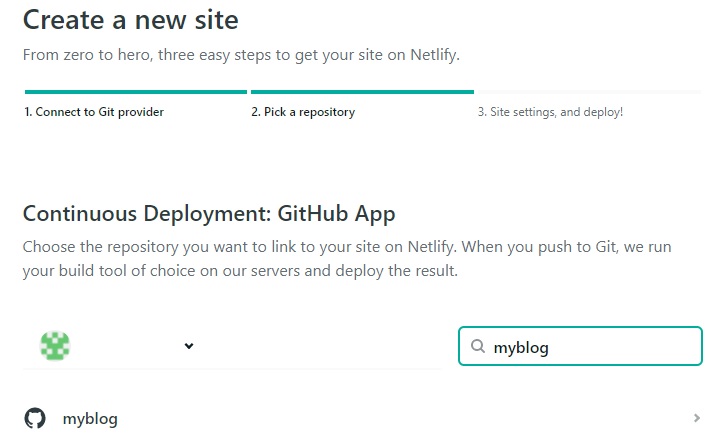Click the magnifier icon in the search box
The image size is (718, 446).
pos(477,347)
